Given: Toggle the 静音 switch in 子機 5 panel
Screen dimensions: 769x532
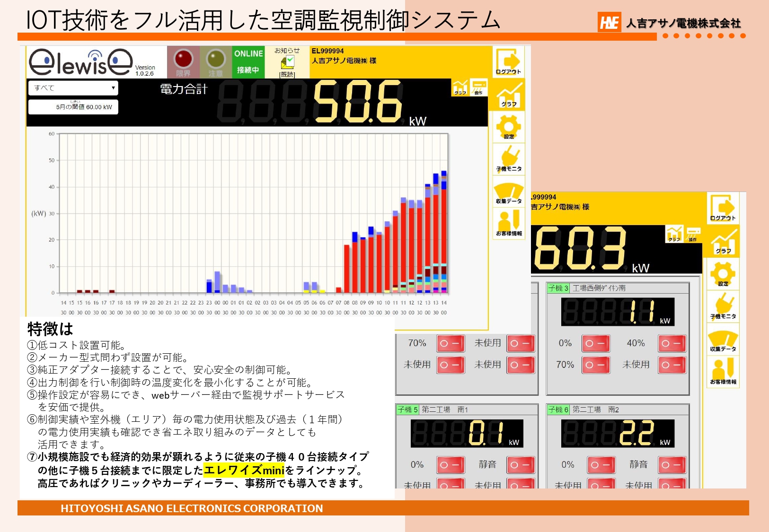Looking at the screenshot, I should point(521,465).
